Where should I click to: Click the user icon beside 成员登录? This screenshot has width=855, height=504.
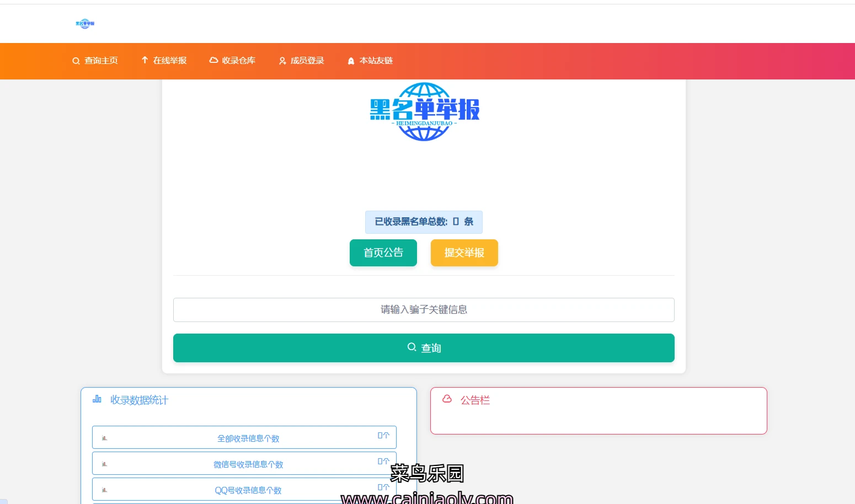(x=282, y=61)
